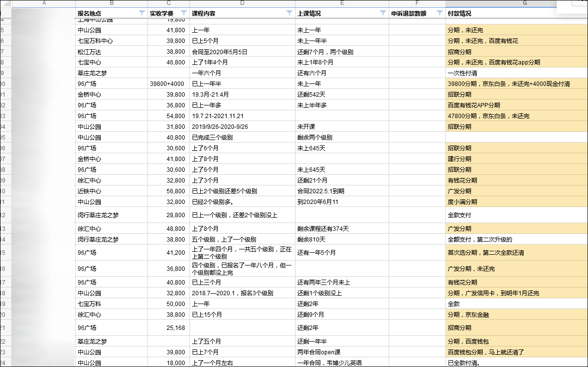Open the filter dropdown on 报名地点 column
588x367 pixels.
coord(142,13)
